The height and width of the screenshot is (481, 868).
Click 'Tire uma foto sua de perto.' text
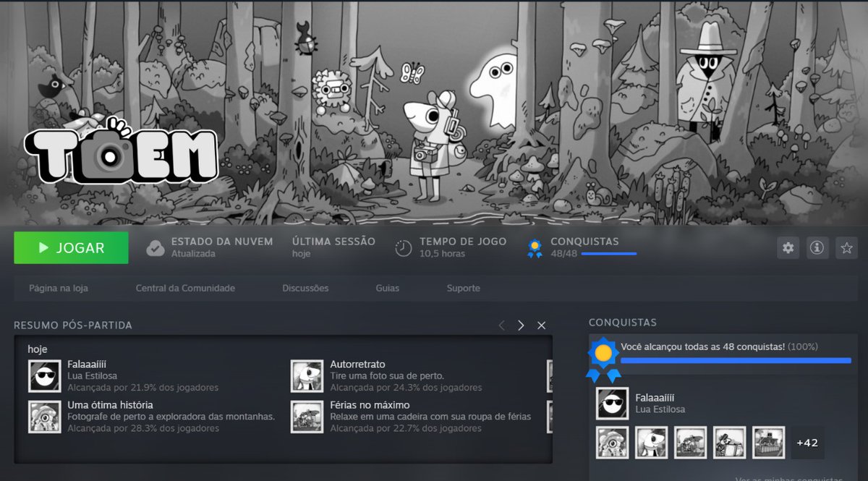click(387, 376)
